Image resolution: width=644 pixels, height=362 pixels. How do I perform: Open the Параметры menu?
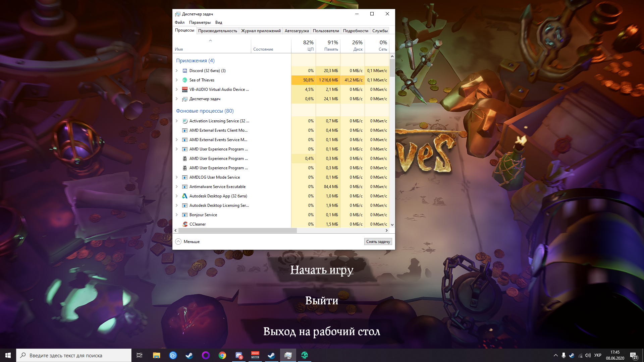pos(200,22)
